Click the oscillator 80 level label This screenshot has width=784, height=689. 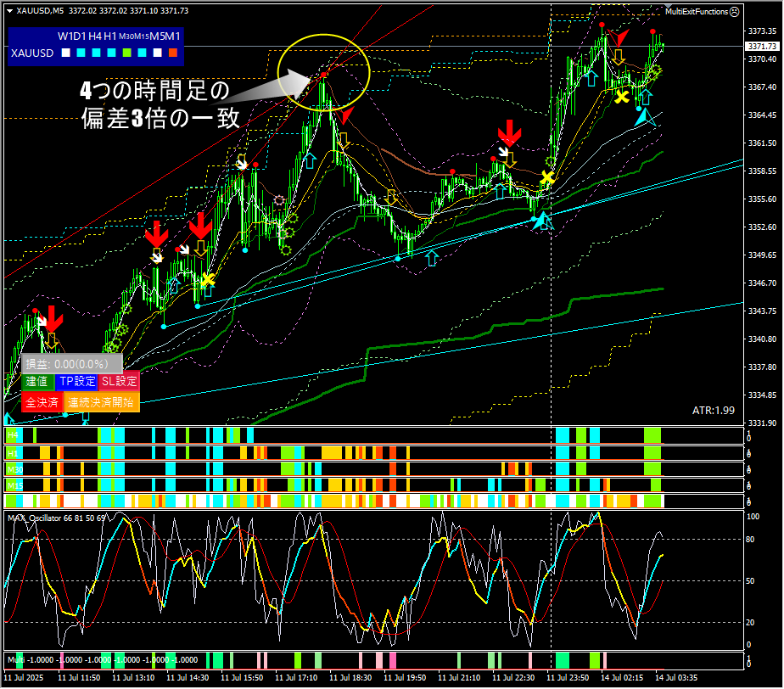click(750, 540)
